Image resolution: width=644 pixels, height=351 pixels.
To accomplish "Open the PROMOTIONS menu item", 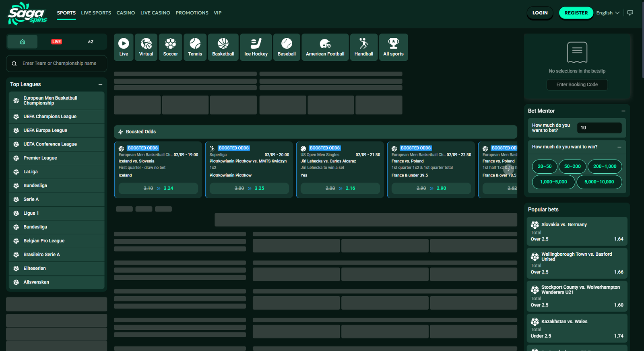I will coord(192,13).
